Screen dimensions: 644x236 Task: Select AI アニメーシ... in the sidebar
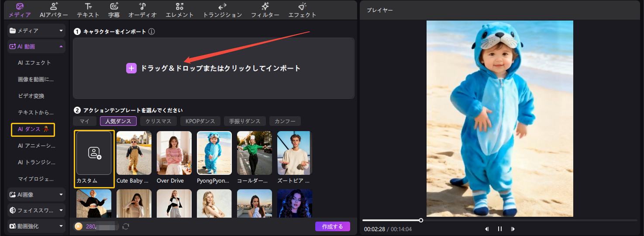tap(37, 146)
